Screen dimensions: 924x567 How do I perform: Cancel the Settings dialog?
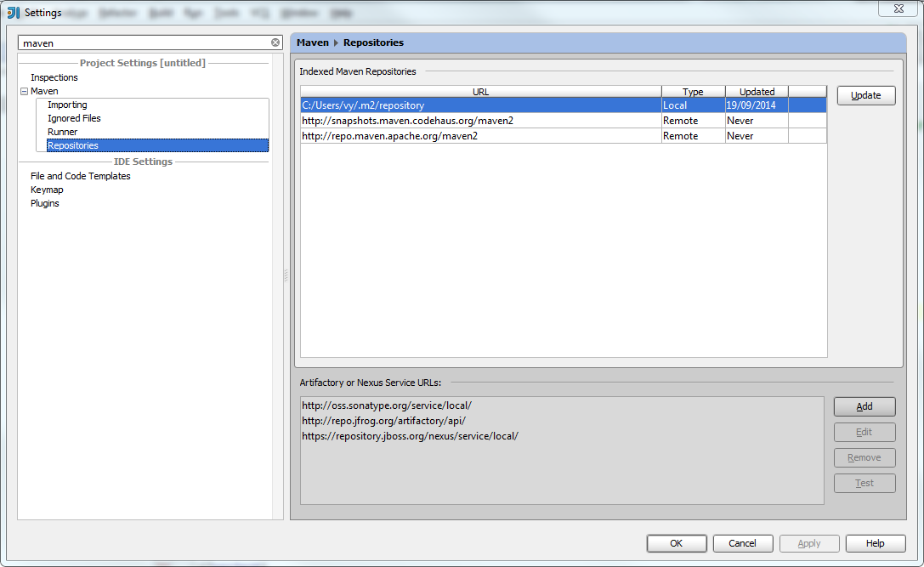click(742, 543)
